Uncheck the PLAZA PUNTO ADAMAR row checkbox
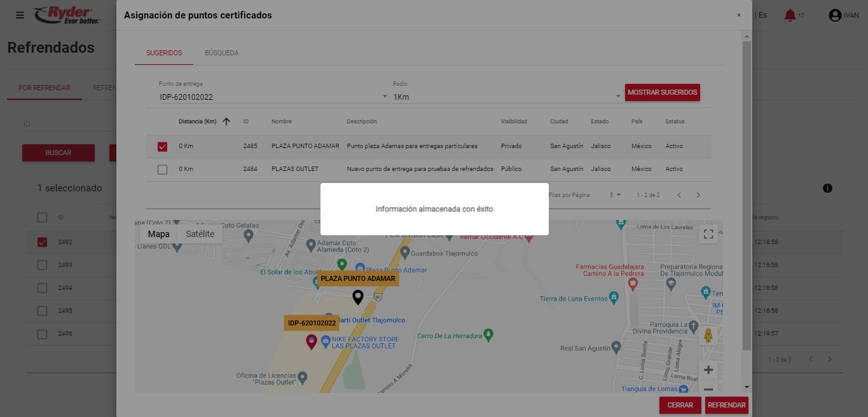 tap(162, 147)
